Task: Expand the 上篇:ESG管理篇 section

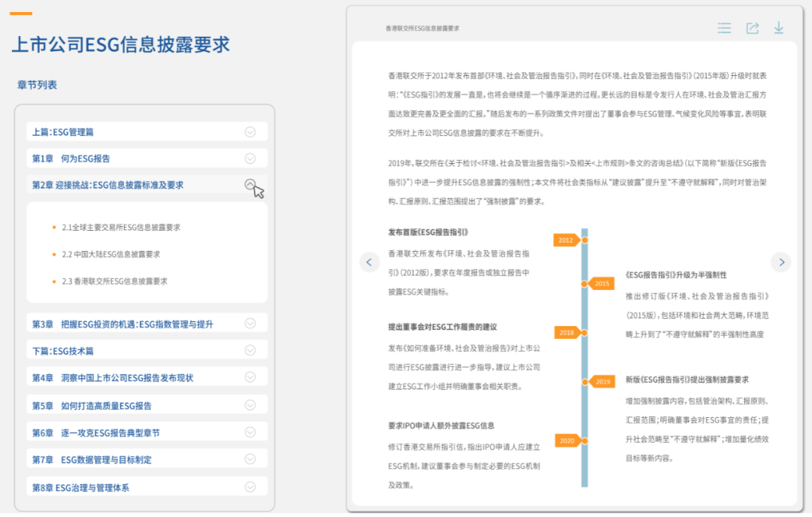Action: point(250,132)
